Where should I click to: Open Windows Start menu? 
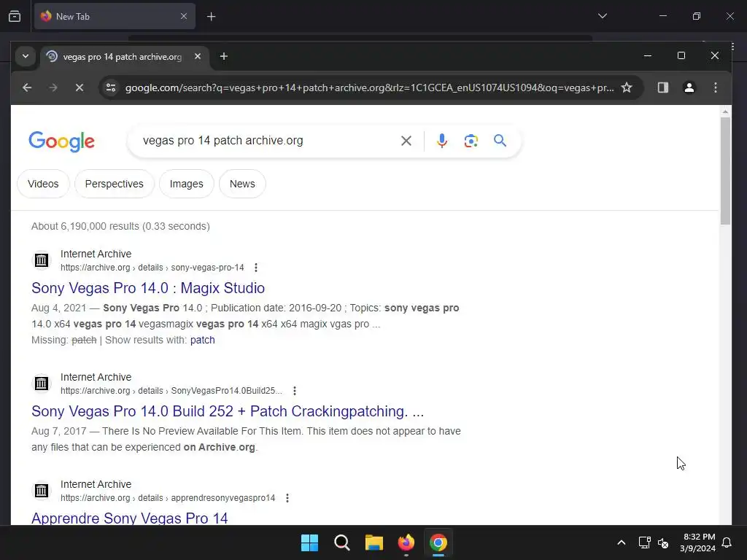pyautogui.click(x=309, y=542)
